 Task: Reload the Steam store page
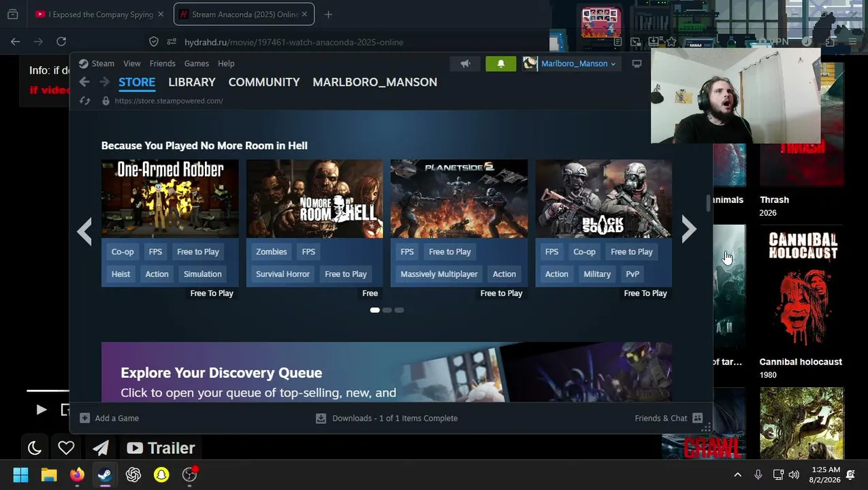[x=84, y=101]
